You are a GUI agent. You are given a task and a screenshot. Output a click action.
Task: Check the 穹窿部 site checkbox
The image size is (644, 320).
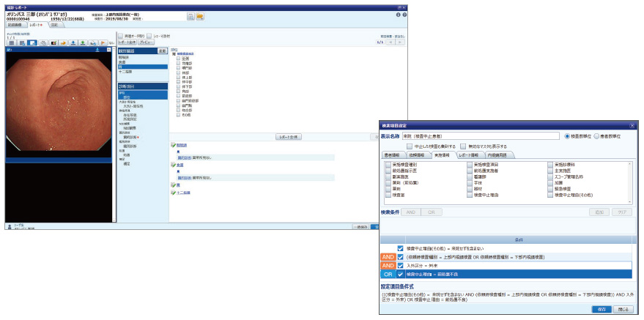[x=178, y=64]
